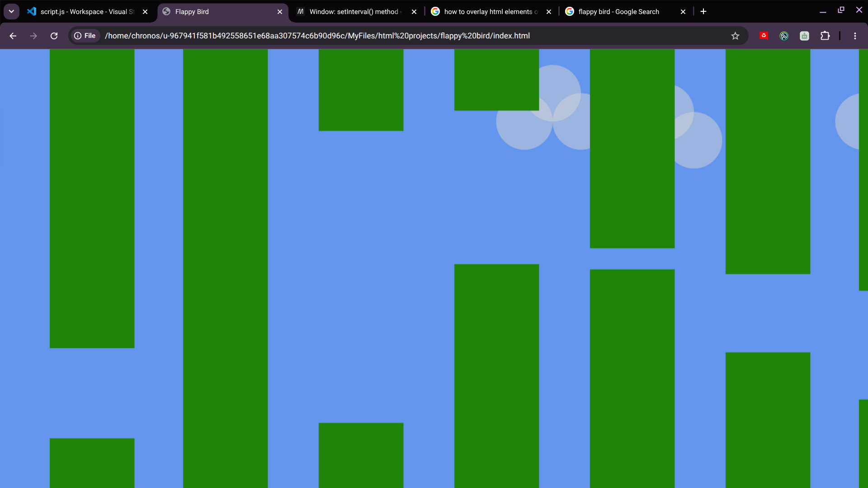Open the green circular extension icon
868x488 pixels.
[784, 36]
